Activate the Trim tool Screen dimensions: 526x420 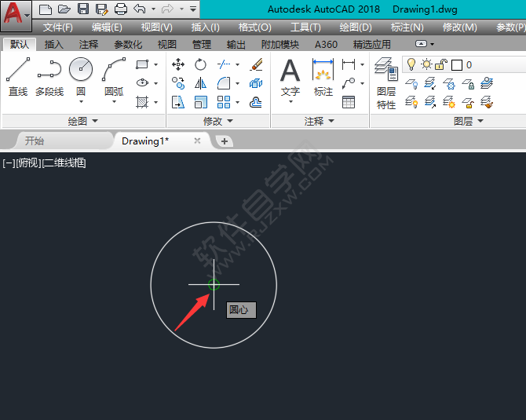(x=224, y=64)
